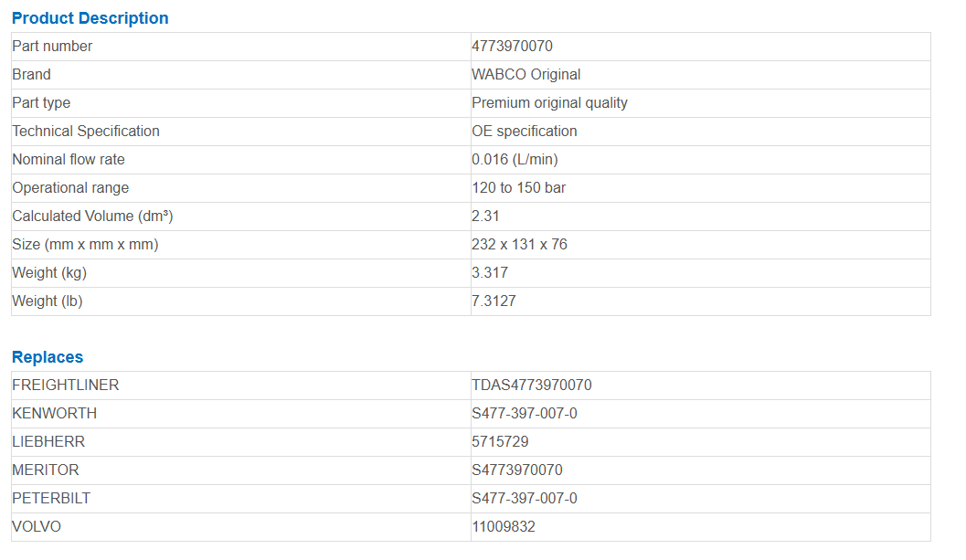Select part number value 4773970070

click(512, 47)
